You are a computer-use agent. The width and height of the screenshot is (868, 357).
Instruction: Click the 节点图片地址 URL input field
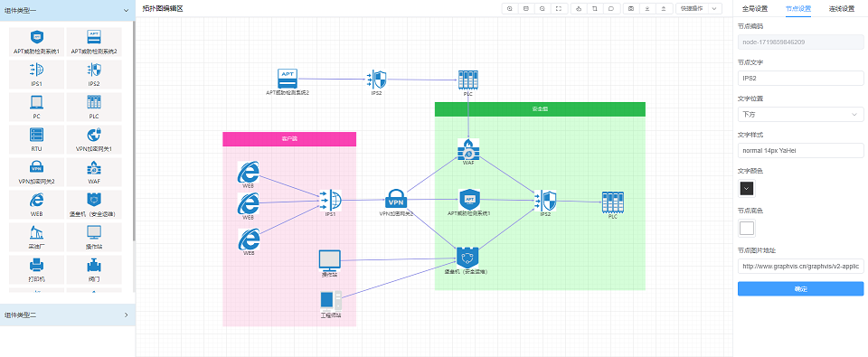click(800, 267)
